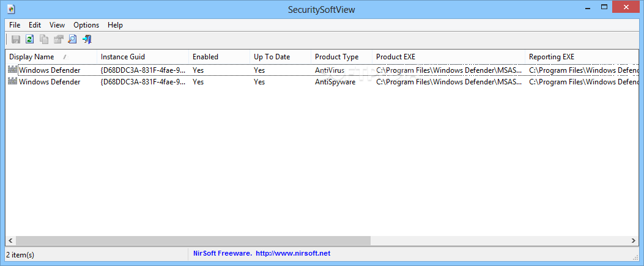Open the Help menu
This screenshot has width=644, height=266.
tap(116, 25)
